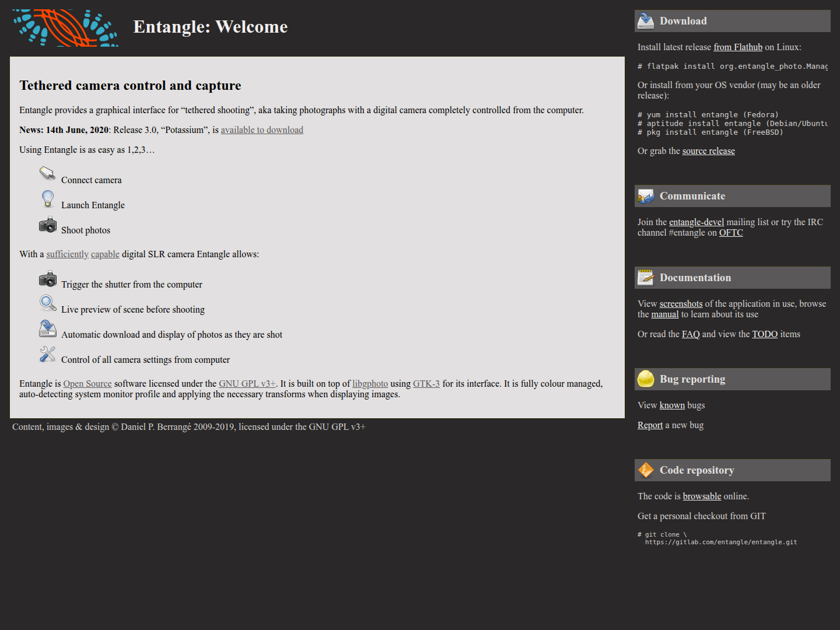Screen dimensions: 840x630
Task: Click the pkg install entangle (FreeBSD) line
Action: (x=710, y=132)
